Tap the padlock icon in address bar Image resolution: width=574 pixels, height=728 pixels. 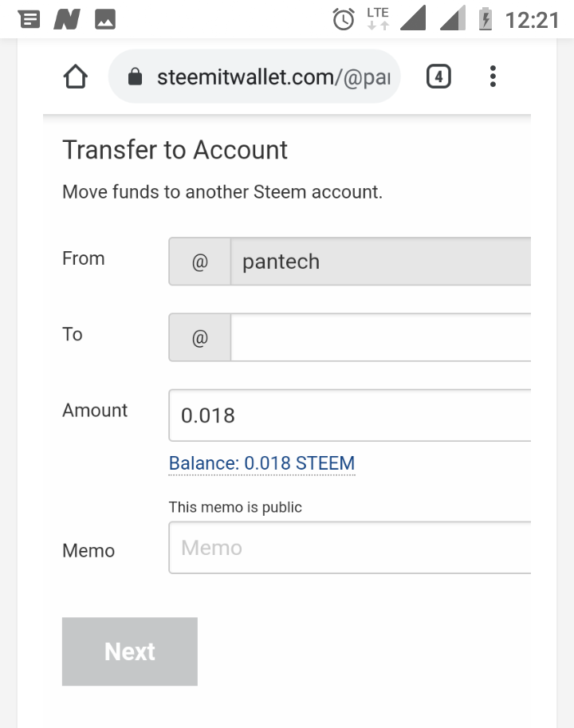coord(135,77)
